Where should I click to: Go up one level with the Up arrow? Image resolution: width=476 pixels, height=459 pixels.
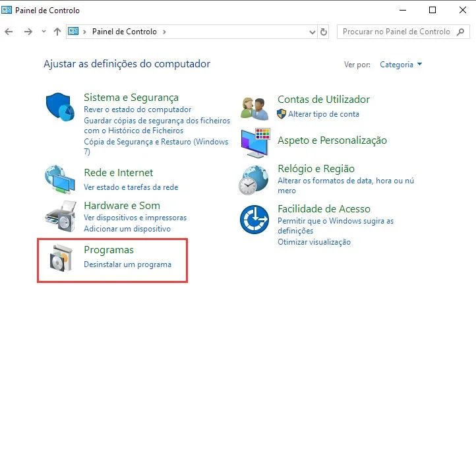point(57,32)
